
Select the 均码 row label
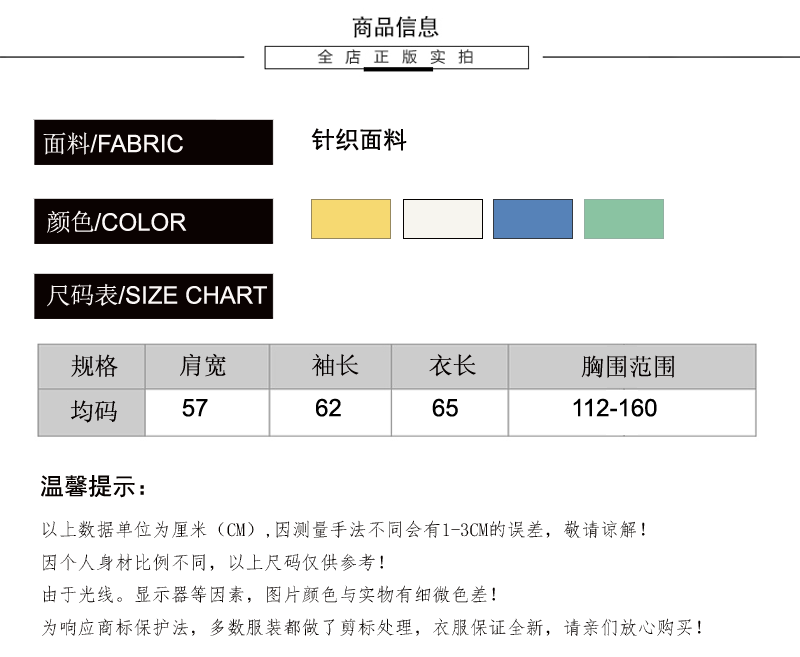(93, 410)
